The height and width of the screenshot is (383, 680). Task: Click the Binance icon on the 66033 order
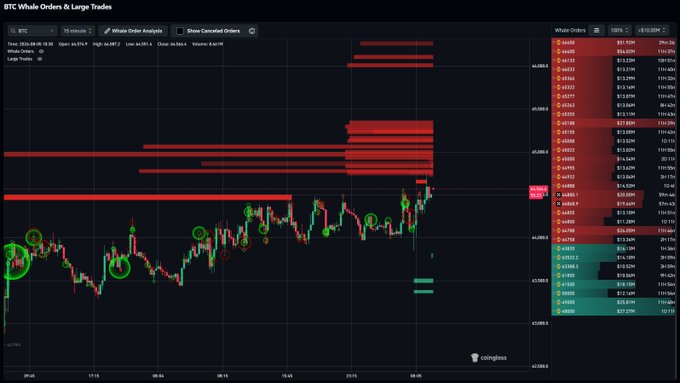(559, 69)
